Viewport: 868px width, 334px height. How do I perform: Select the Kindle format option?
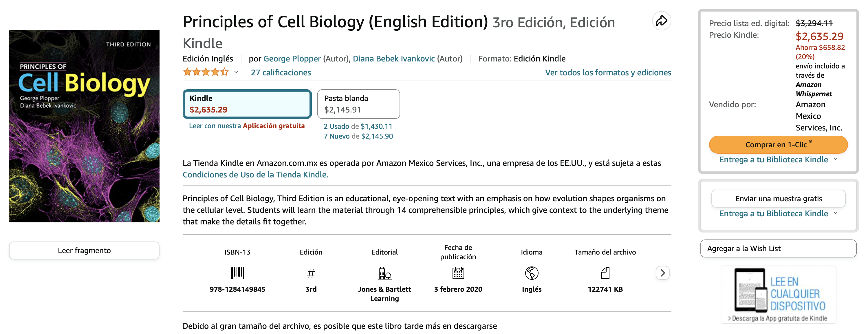click(247, 104)
